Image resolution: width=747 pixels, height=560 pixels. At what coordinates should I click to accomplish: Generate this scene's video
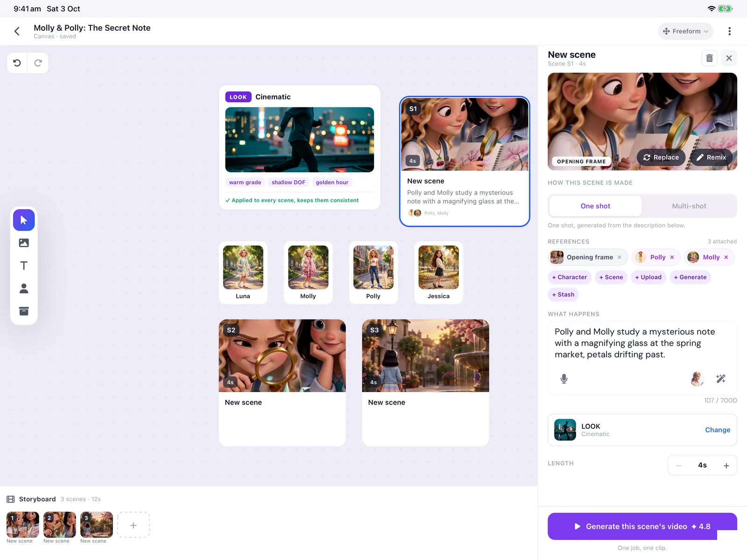642,526
